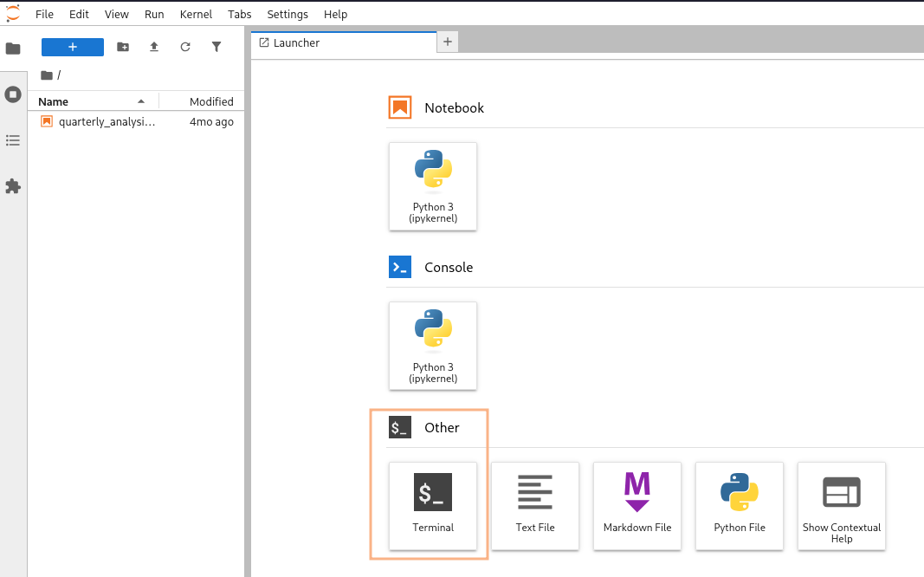Select the quarterly_analysi… notebook file
Viewport: 924px width, 577px height.
click(x=136, y=121)
